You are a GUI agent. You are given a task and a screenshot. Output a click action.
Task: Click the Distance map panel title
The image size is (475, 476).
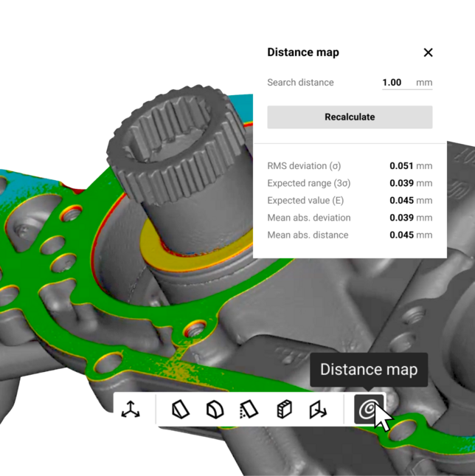coord(303,52)
